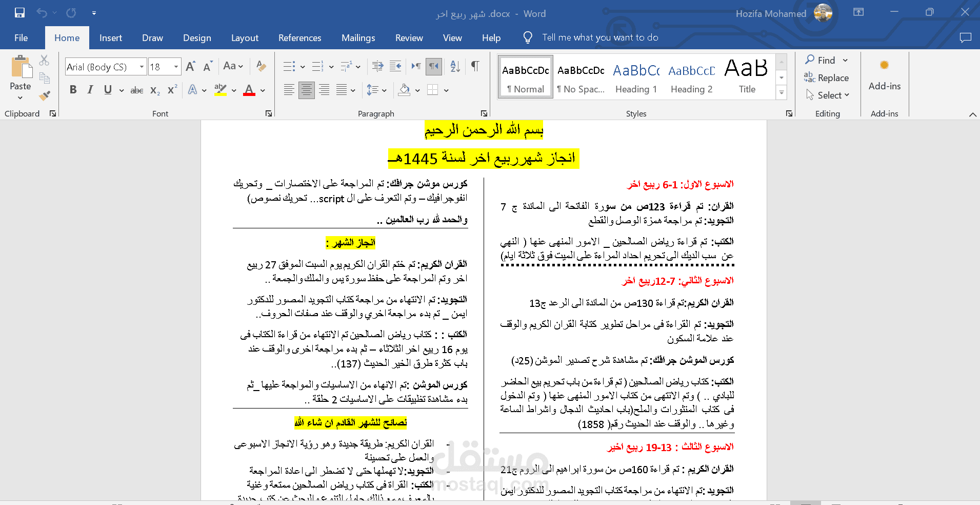Set left-to-right text direction
980x505 pixels.
point(416,66)
